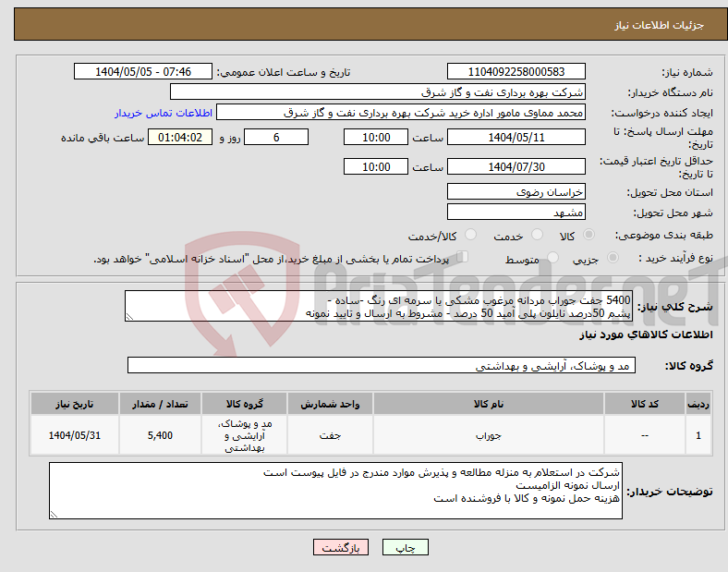The width and height of the screenshot is (728, 572).
Task: Click the buyer notes text area
Action: point(335,491)
